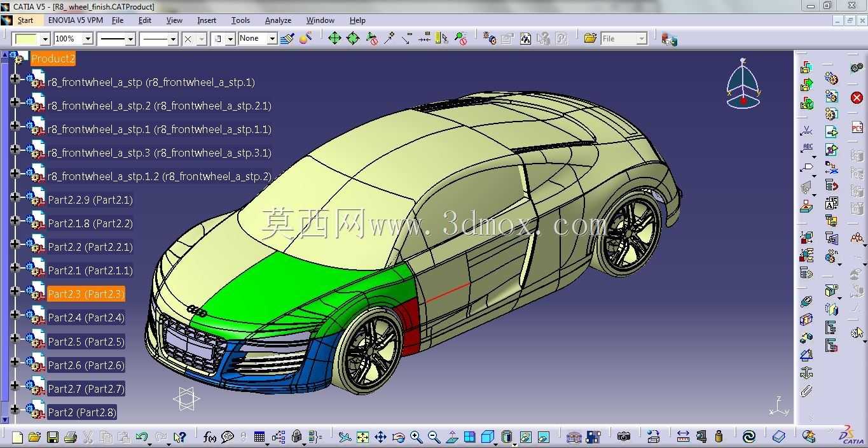Open the Tools menu
This screenshot has height=448, width=868.
240,20
